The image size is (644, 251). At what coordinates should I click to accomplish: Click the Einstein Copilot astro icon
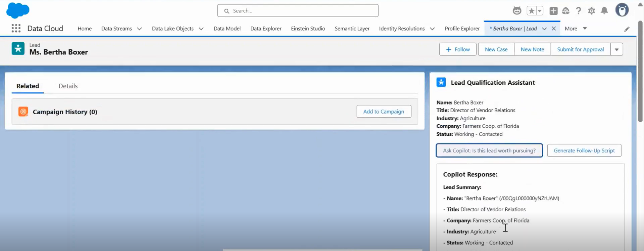pyautogui.click(x=517, y=11)
